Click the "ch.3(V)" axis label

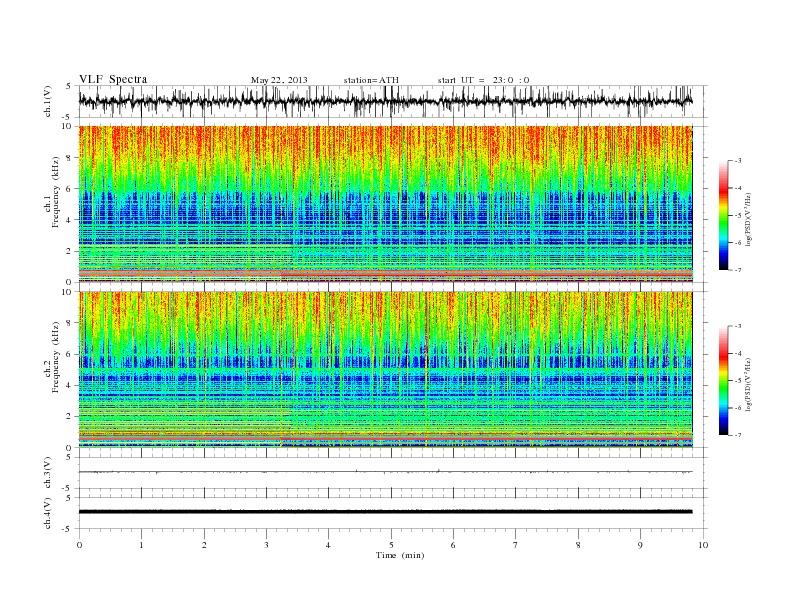(x=47, y=473)
